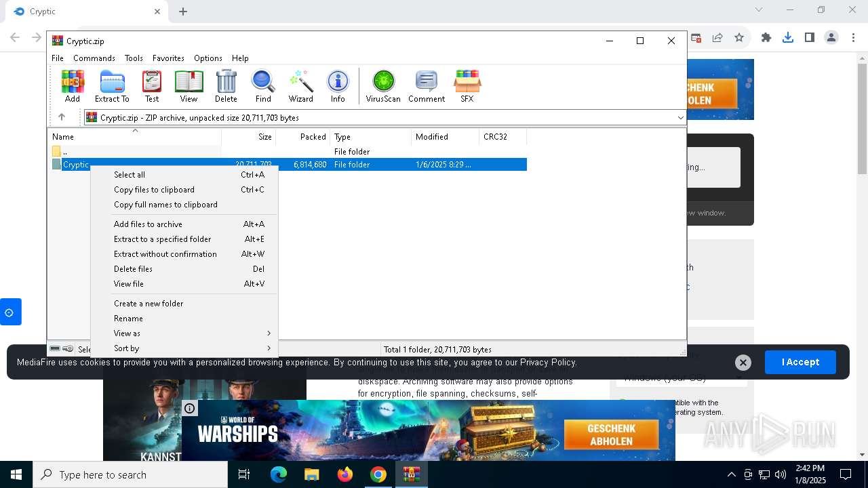Click the Windows search box
The height and width of the screenshot is (488, 868).
[x=130, y=474]
